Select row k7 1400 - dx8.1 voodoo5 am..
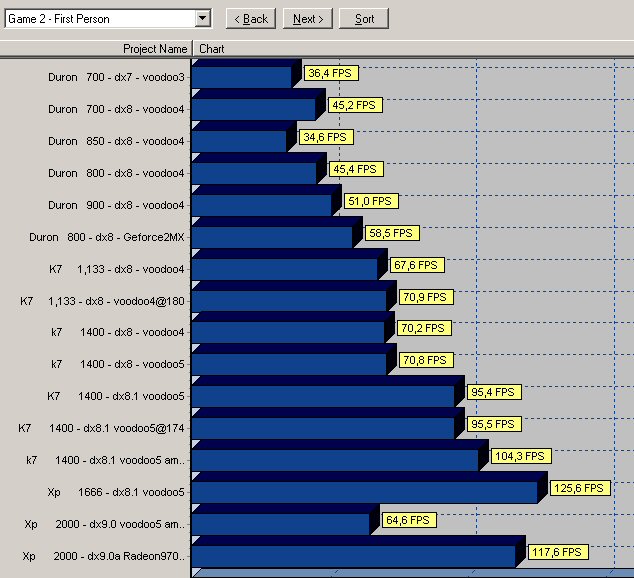 (105, 460)
